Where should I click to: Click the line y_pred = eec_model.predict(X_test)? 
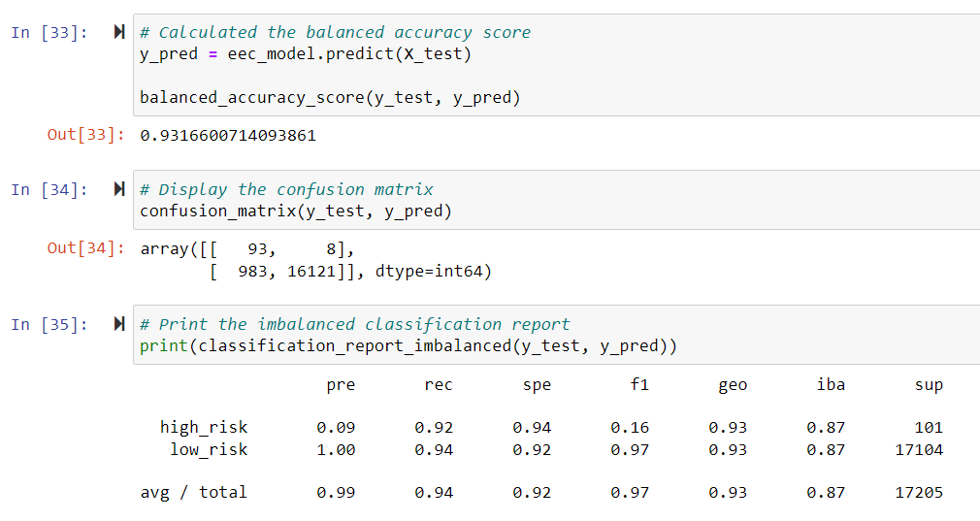306,54
